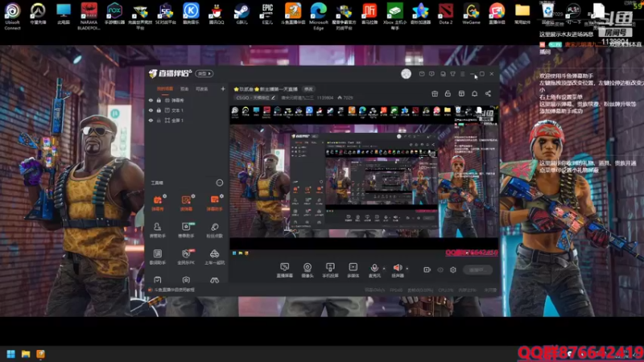Open the Windows Start button on taskbar
Image resolution: width=644 pixels, height=362 pixels.
[x=11, y=354]
